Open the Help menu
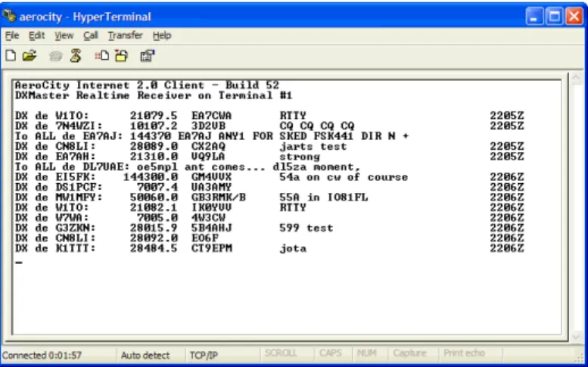This screenshot has height=367, width=588. [x=162, y=36]
